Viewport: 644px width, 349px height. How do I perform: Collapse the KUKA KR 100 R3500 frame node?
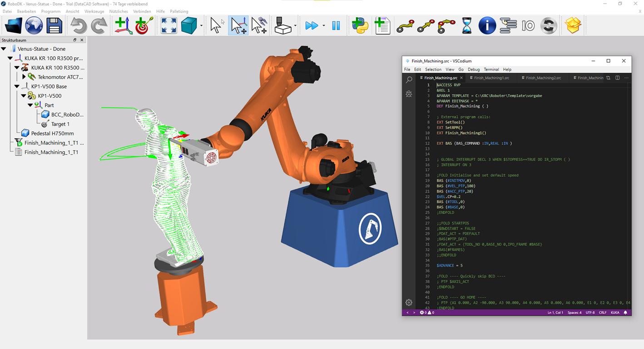coord(10,58)
